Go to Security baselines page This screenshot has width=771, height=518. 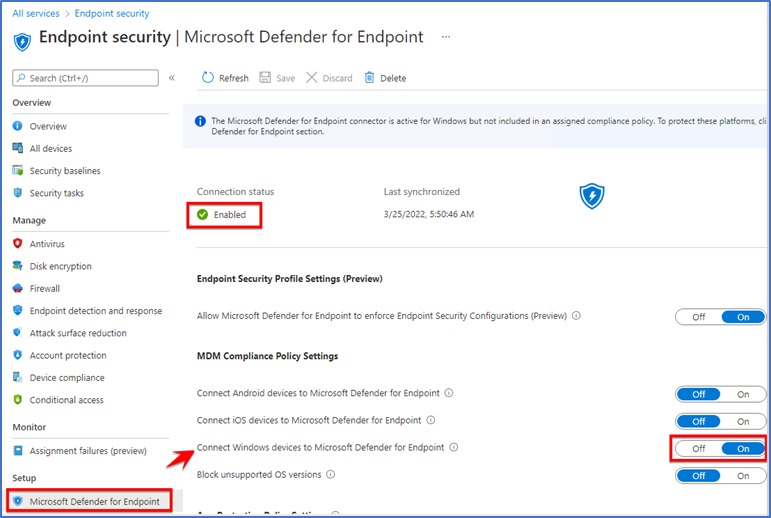coord(65,171)
